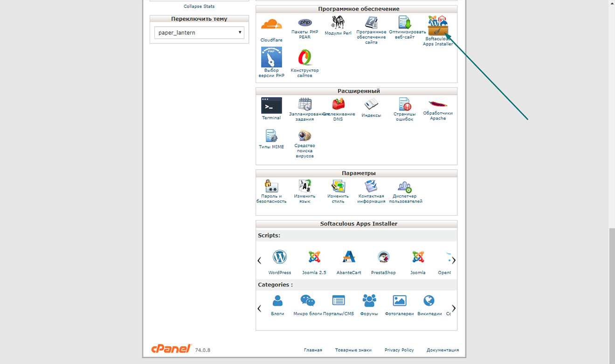The height and width of the screenshot is (364, 615).
Task: Open Контактная информация icon
Action: 371,186
